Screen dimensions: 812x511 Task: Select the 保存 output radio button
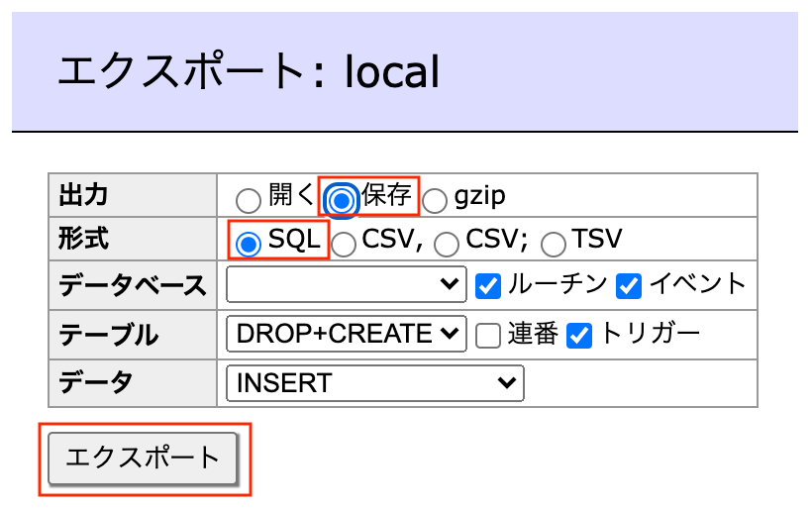pyautogui.click(x=342, y=200)
